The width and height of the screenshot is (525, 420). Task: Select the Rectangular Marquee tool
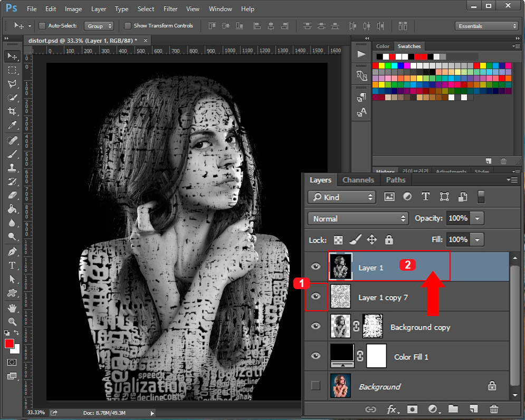pyautogui.click(x=12, y=70)
